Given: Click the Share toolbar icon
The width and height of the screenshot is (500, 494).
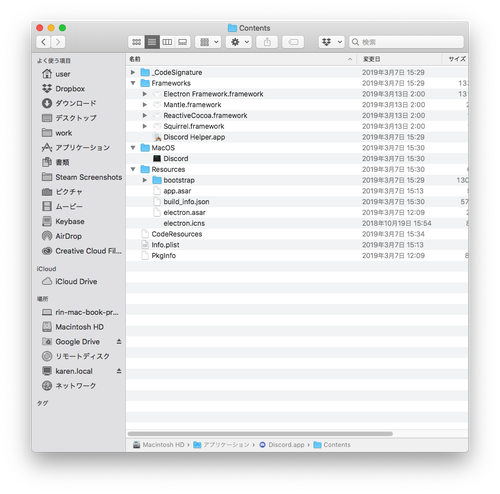Looking at the screenshot, I should (x=267, y=42).
